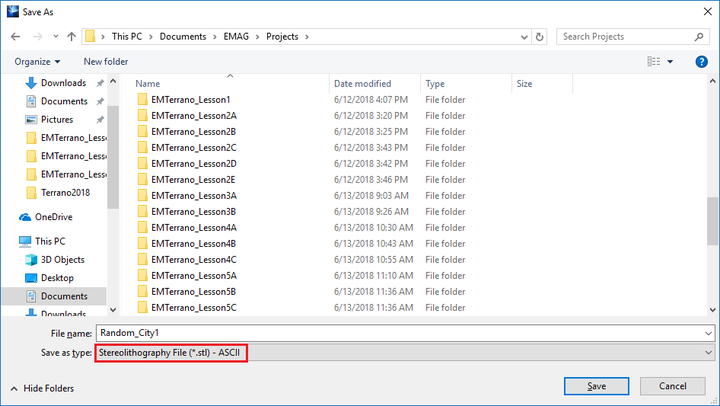Image resolution: width=720 pixels, height=406 pixels.
Task: Select Terrano2018 folder in sidebar
Action: tap(65, 193)
